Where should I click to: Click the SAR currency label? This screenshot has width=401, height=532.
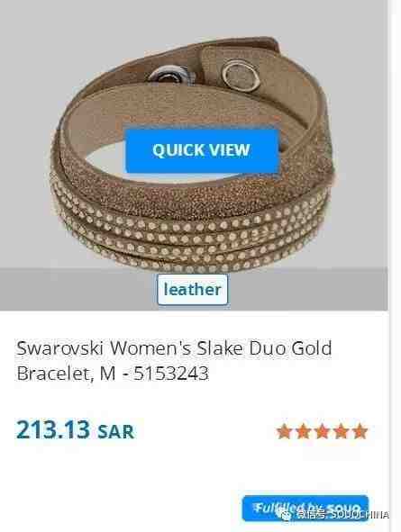115,431
